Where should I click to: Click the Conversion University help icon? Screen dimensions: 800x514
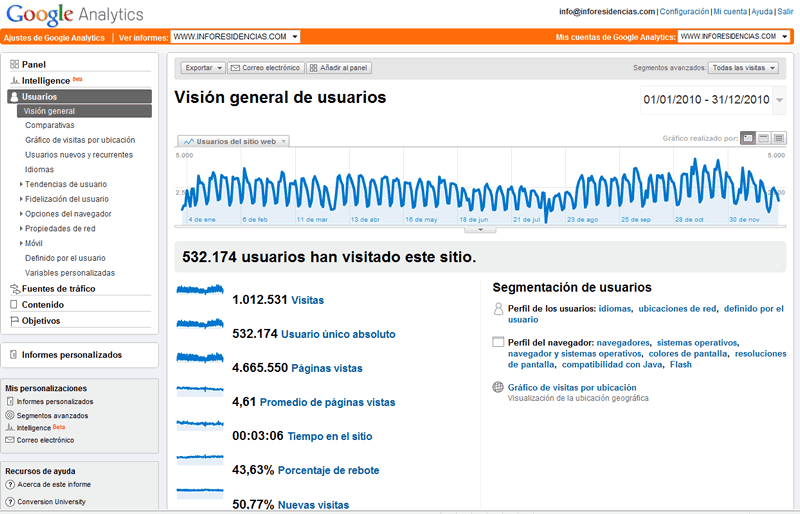pyautogui.click(x=10, y=502)
